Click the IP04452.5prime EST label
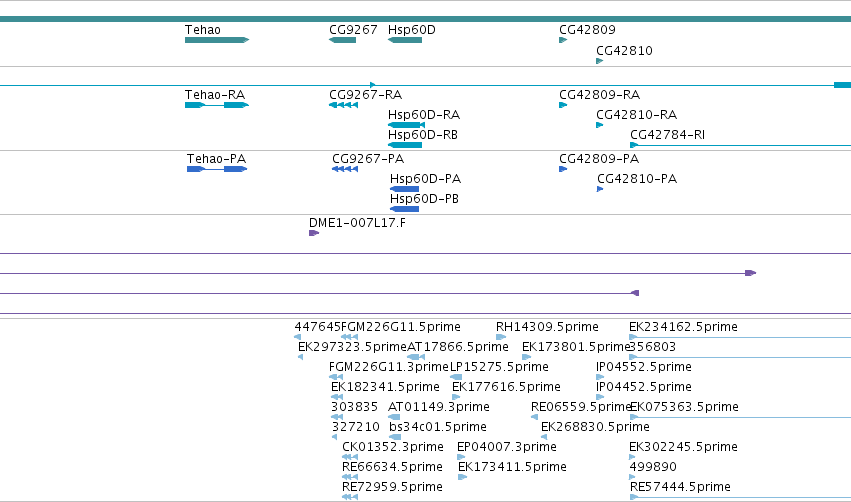 pos(644,387)
